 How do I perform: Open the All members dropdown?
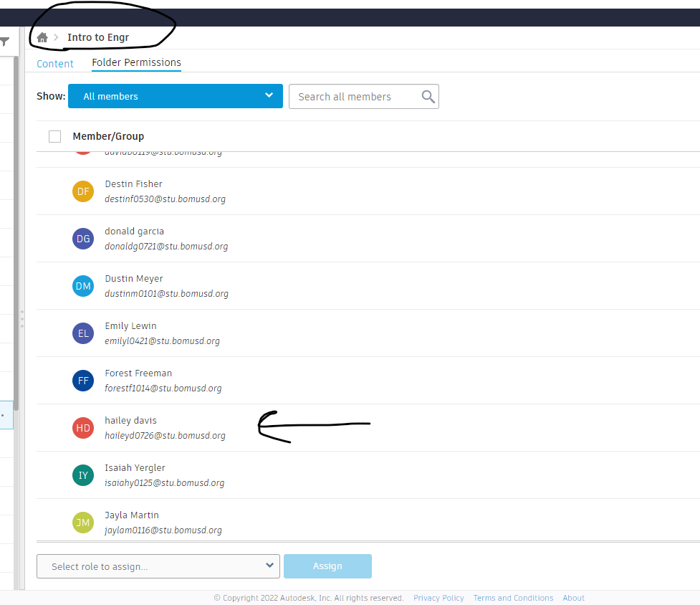176,96
